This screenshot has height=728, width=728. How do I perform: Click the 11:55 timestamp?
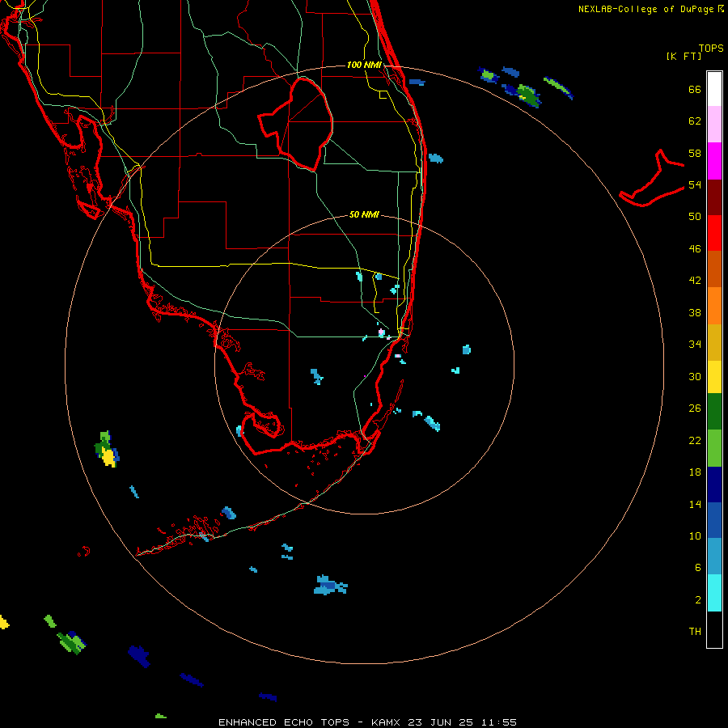coord(500,722)
